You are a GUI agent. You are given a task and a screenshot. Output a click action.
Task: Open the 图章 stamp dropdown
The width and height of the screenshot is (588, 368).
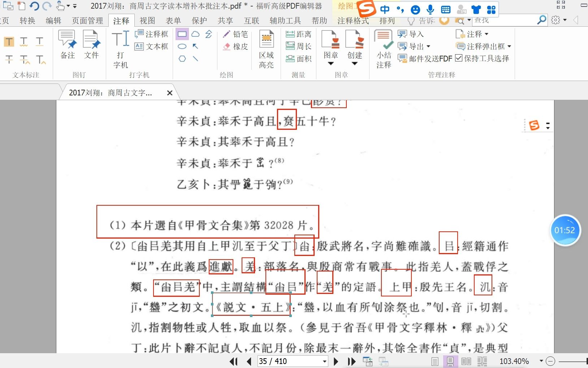(331, 64)
